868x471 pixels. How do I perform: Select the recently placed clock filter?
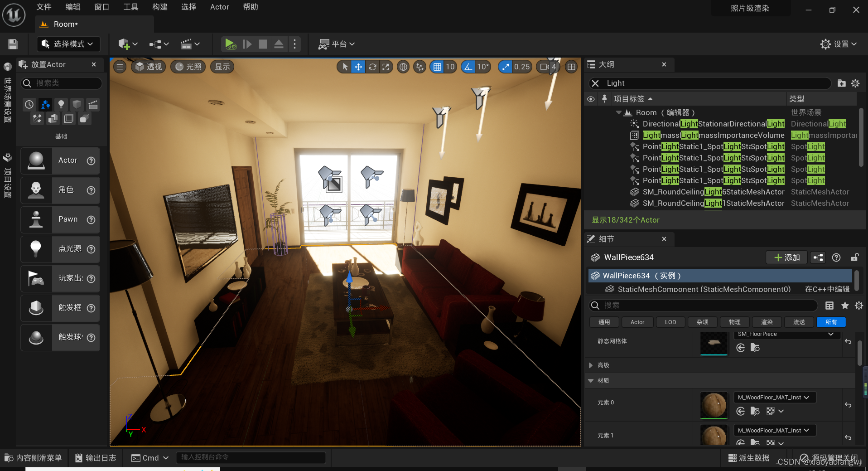click(29, 105)
